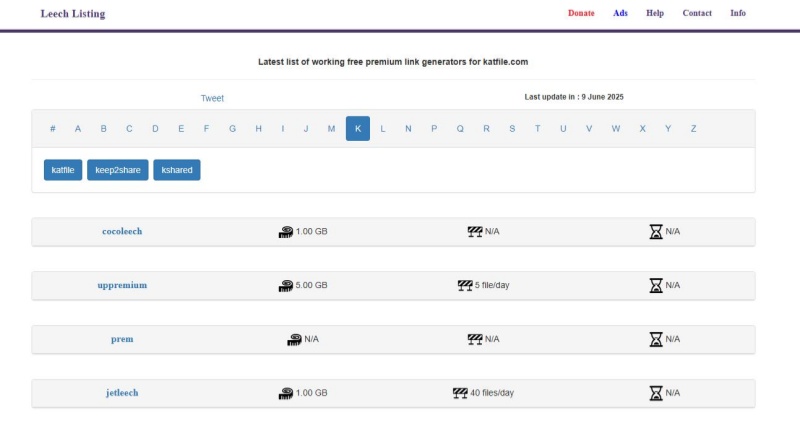Select letter H in the alphabet bar
The image size is (800, 429).
click(259, 129)
